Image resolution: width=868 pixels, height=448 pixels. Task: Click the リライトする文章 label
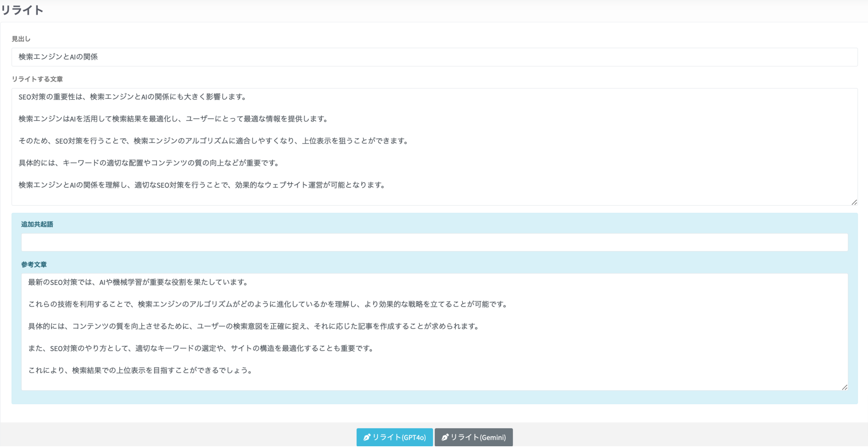(x=37, y=79)
